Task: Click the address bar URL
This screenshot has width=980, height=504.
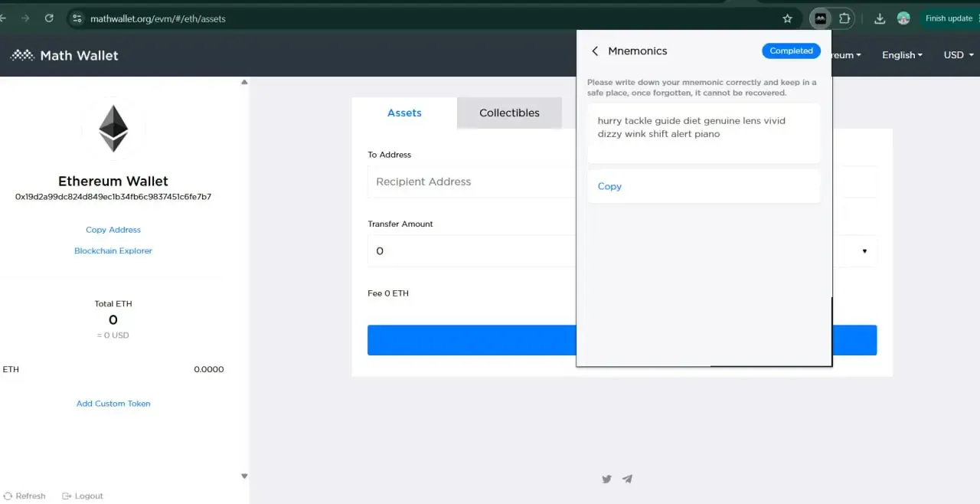Action: click(158, 18)
